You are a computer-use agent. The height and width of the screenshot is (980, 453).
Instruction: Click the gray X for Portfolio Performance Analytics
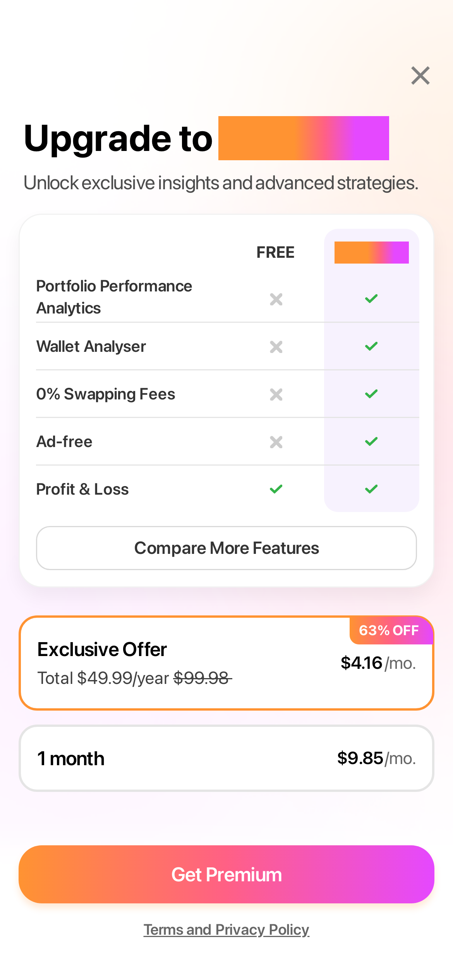pos(276,299)
